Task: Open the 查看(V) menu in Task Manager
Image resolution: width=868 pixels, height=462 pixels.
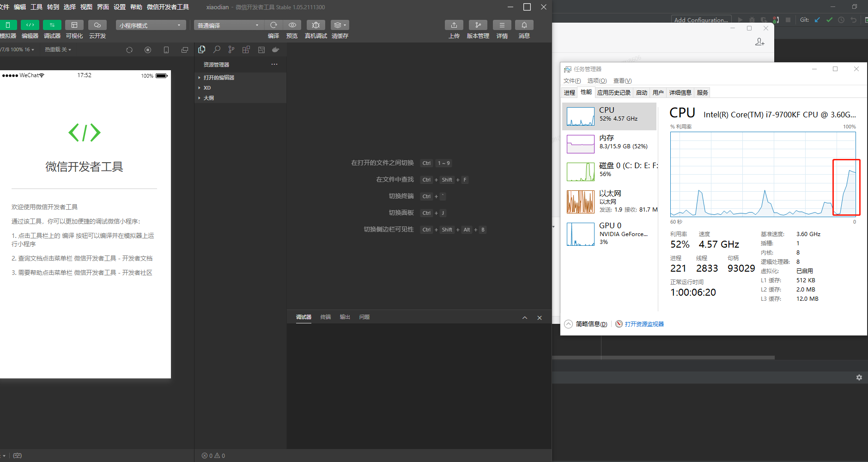Action: [622, 81]
